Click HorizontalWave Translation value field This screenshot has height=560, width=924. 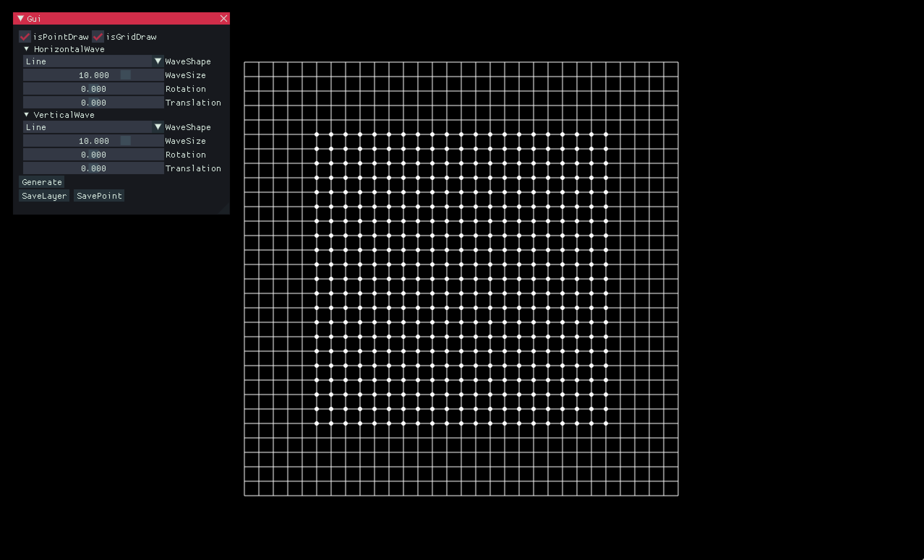click(93, 102)
